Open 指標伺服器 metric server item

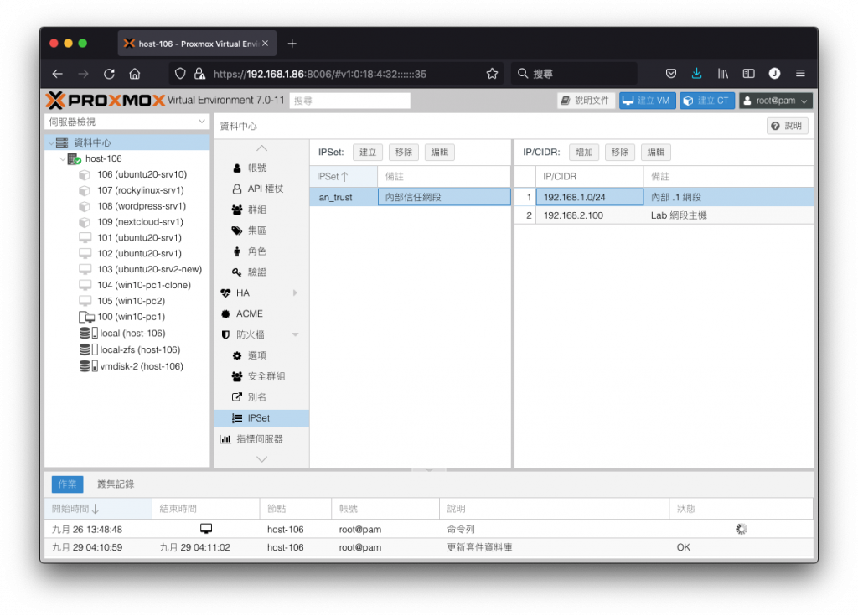pyautogui.click(x=260, y=438)
